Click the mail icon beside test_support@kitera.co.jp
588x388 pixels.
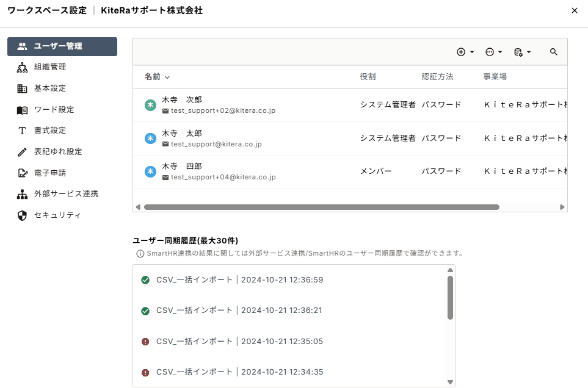tap(165, 144)
